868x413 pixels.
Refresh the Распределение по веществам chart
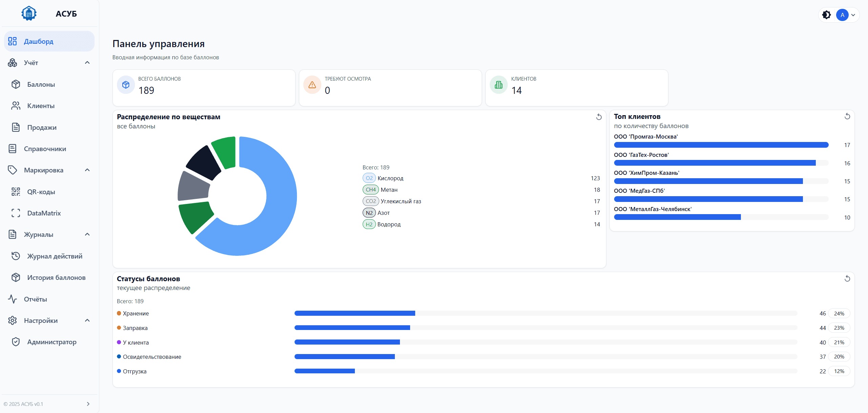[599, 117]
